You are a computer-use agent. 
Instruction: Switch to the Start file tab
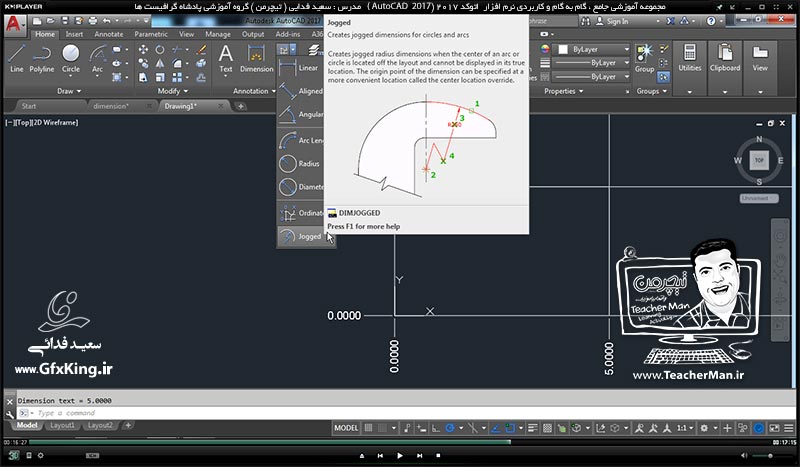29,106
